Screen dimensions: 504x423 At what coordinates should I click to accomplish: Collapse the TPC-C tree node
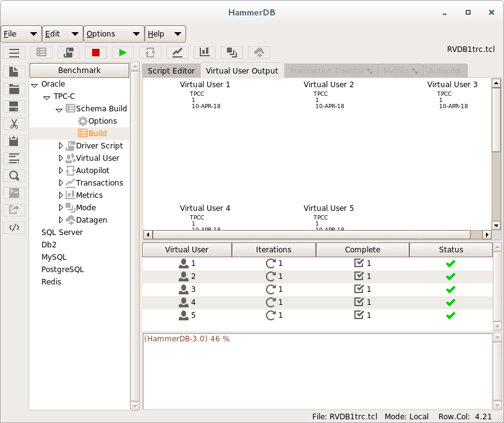(x=46, y=98)
